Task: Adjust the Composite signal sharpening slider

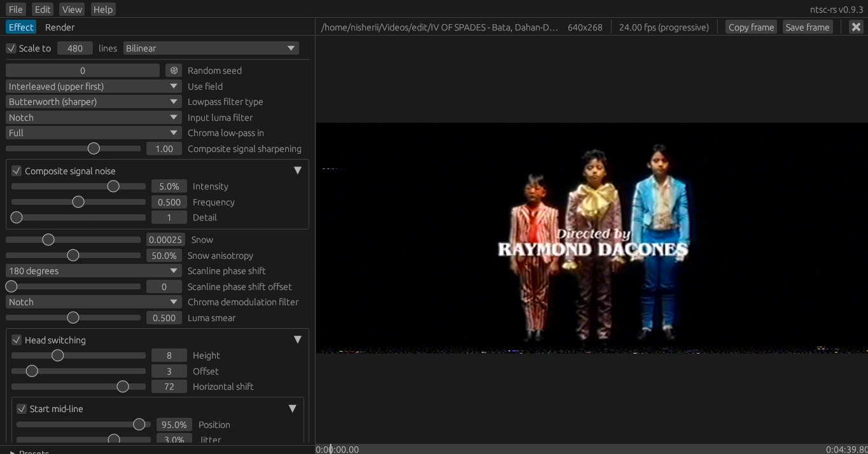Action: [x=73, y=149]
